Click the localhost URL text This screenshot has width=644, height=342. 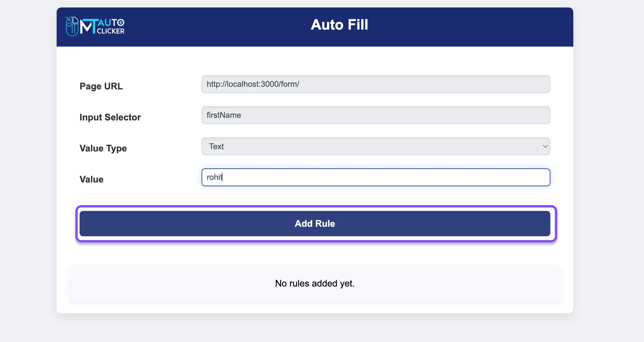pyautogui.click(x=253, y=84)
